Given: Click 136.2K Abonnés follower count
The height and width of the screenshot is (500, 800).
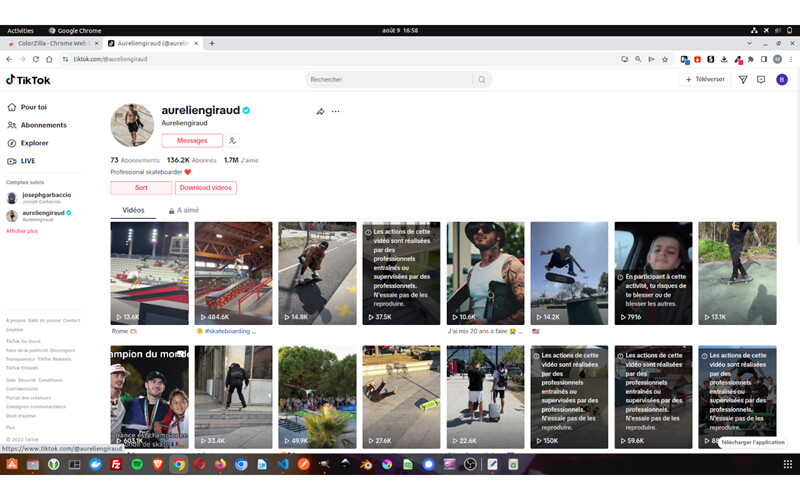Looking at the screenshot, I should pos(192,160).
